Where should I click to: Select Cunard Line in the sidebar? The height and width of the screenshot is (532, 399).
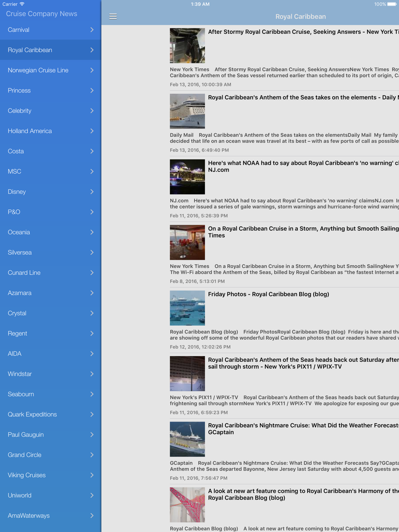coord(51,273)
